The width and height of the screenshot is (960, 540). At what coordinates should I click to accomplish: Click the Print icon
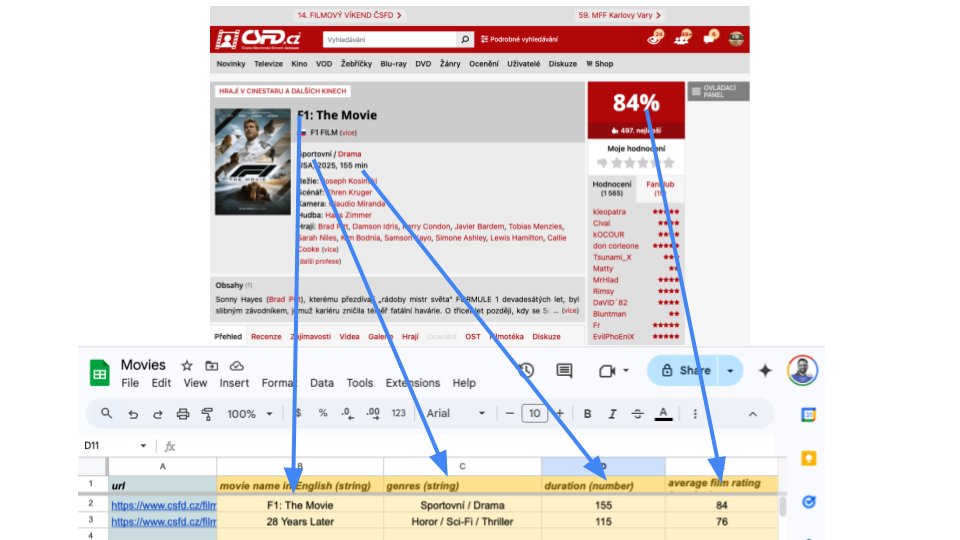(x=182, y=414)
